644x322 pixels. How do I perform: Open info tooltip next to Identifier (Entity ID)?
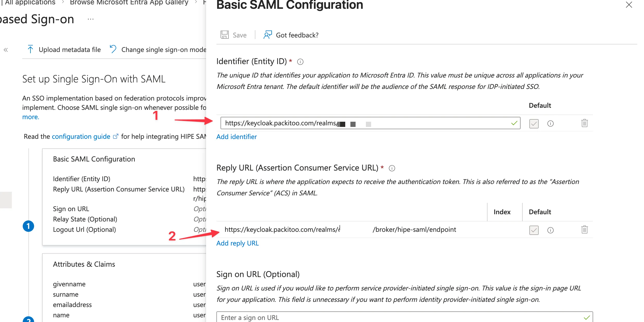[x=300, y=62]
